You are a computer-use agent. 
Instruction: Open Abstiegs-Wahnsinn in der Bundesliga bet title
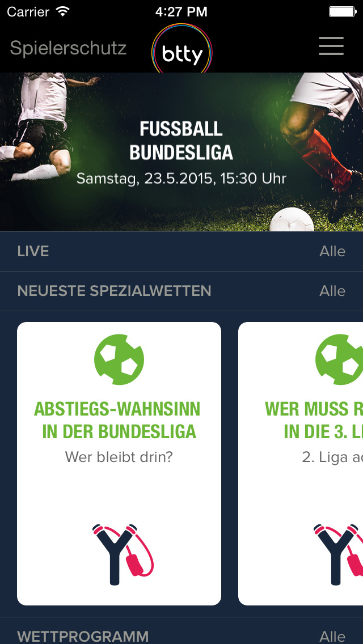pyautogui.click(x=119, y=420)
